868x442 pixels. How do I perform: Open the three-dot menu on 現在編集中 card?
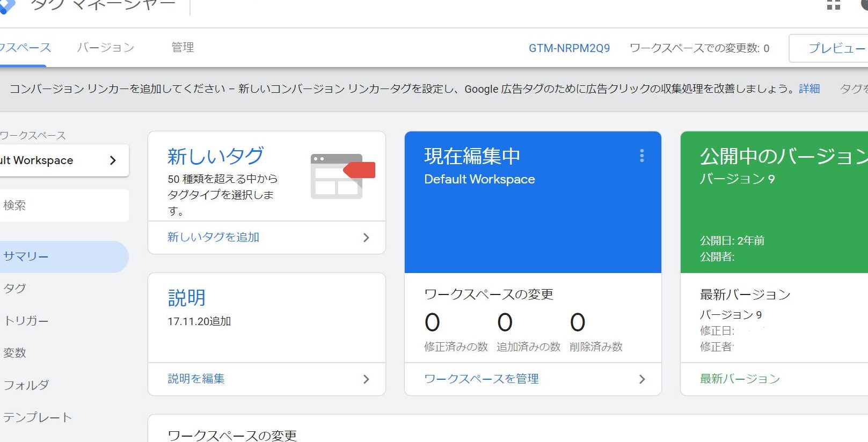pyautogui.click(x=641, y=156)
